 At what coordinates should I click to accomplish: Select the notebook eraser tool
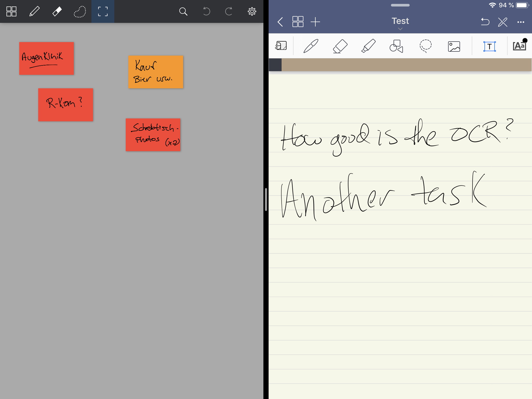pos(340,46)
